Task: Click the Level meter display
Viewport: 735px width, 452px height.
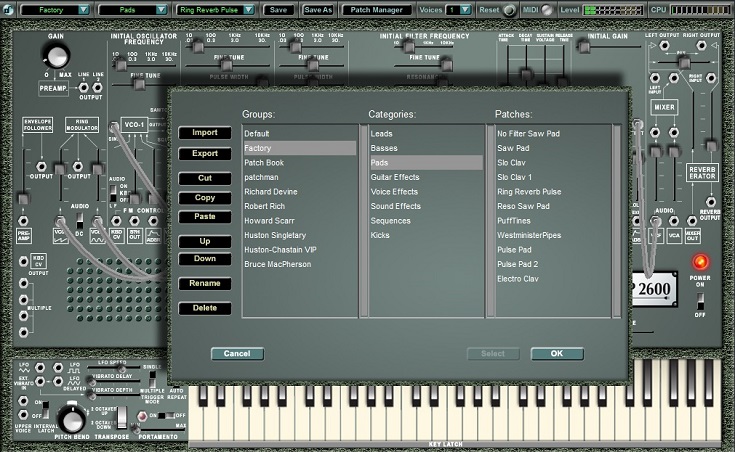Action: pyautogui.click(x=614, y=10)
